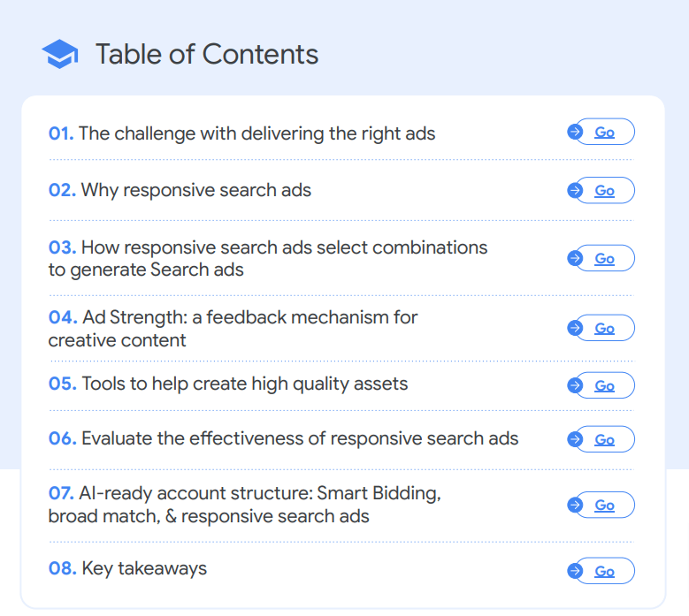The image size is (689, 616).
Task: Go to section 01 via its Go link
Action: tap(604, 133)
